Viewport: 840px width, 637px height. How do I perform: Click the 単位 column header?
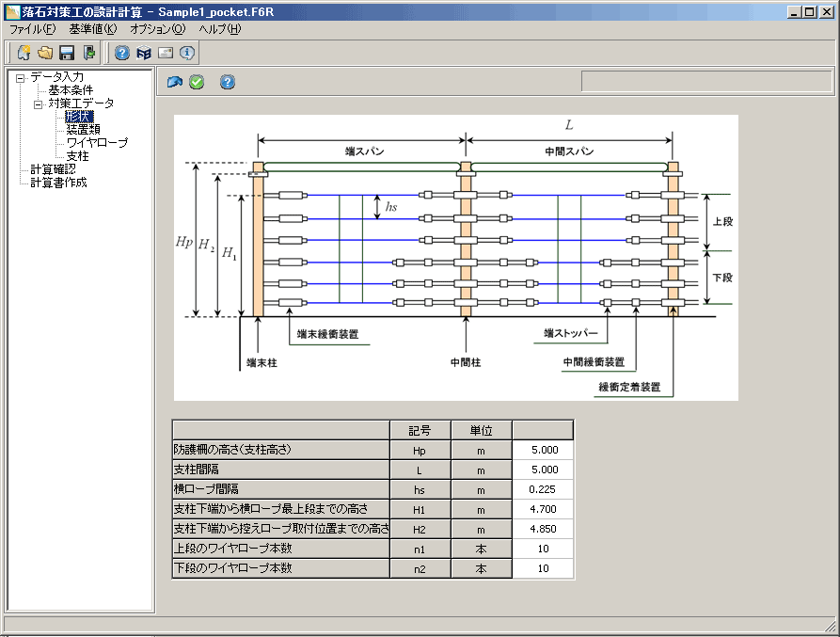point(481,430)
